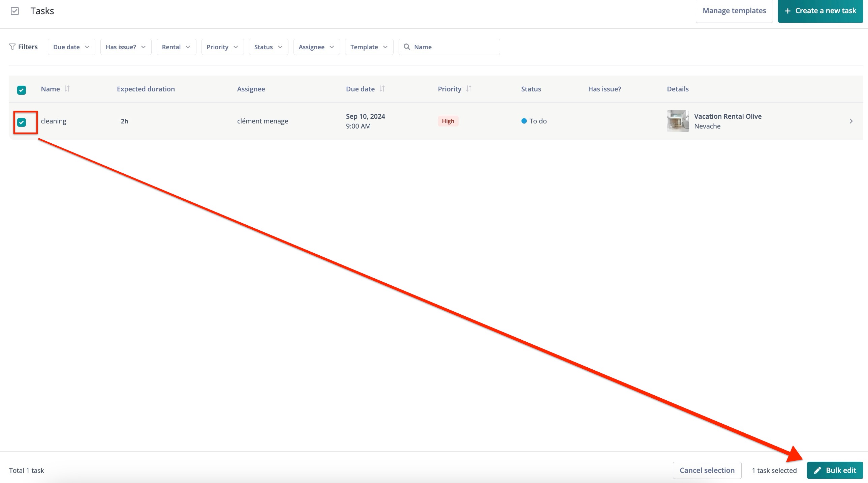Screen dimensions: 868x483
Task: Click the Filters funnel icon
Action: [x=12, y=47]
